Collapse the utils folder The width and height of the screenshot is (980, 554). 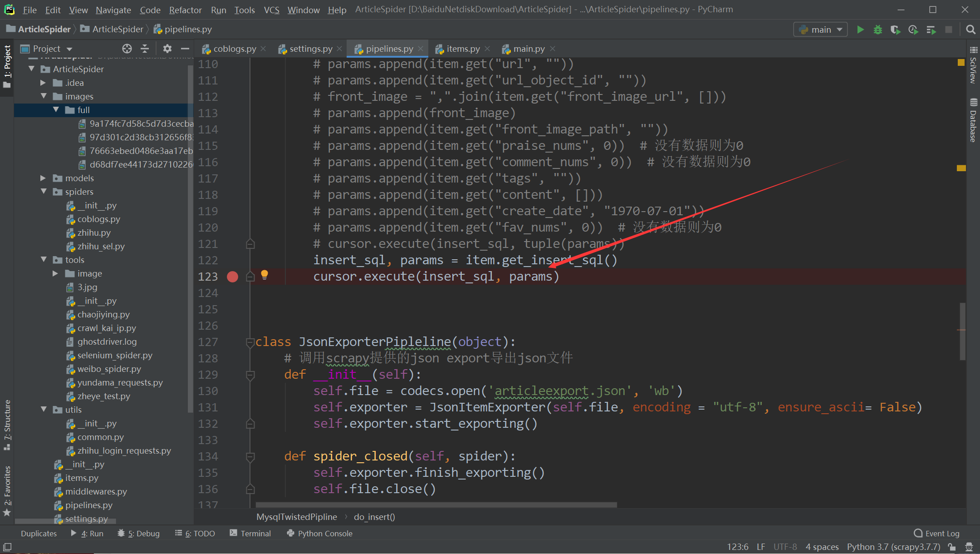coord(44,409)
